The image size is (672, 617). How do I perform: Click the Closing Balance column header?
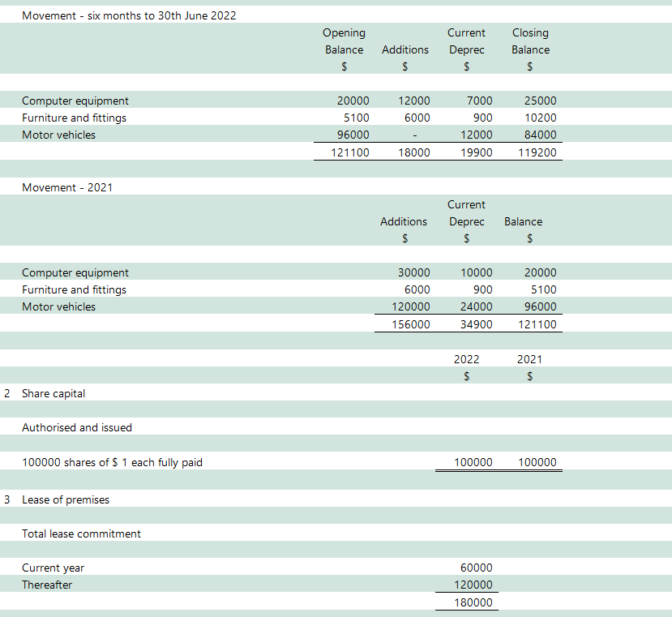tap(530, 41)
